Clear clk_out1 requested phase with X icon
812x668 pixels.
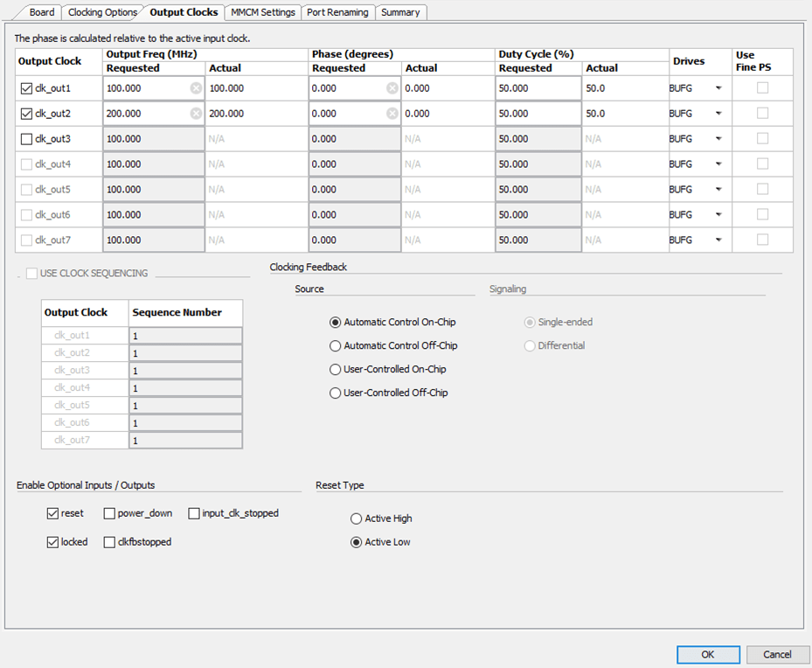pos(392,88)
